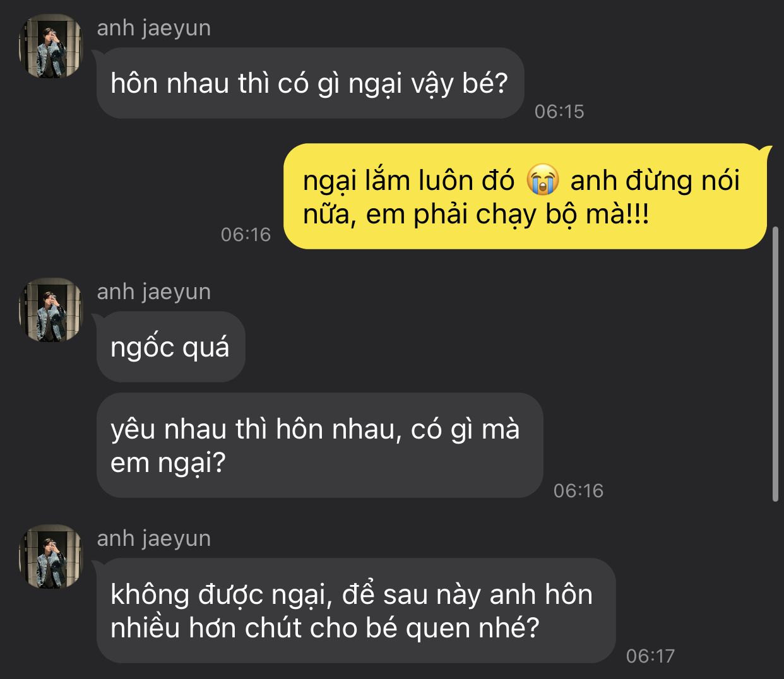
Task: Open profile picture above the 'không được ngại' message
Action: 50,557
